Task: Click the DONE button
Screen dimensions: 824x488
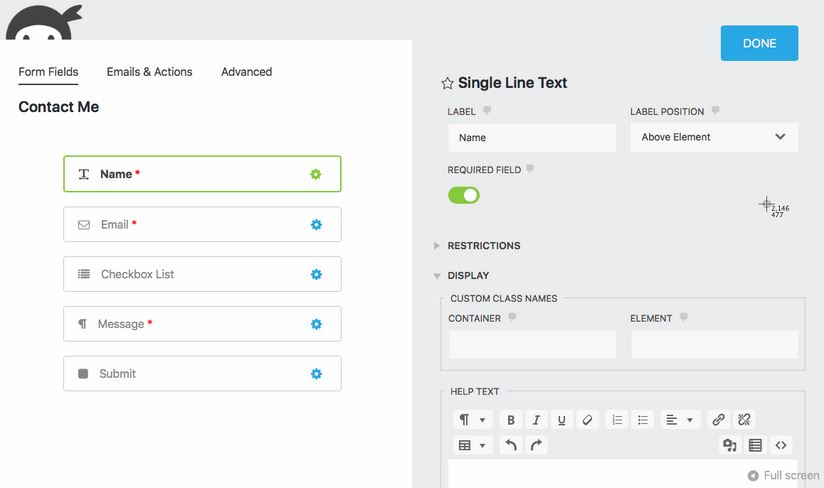Action: [759, 43]
